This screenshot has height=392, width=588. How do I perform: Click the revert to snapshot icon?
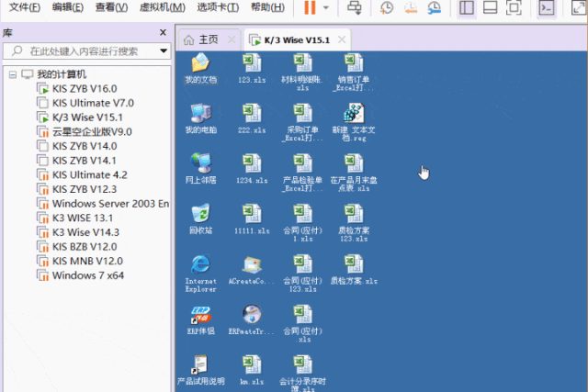click(x=411, y=7)
